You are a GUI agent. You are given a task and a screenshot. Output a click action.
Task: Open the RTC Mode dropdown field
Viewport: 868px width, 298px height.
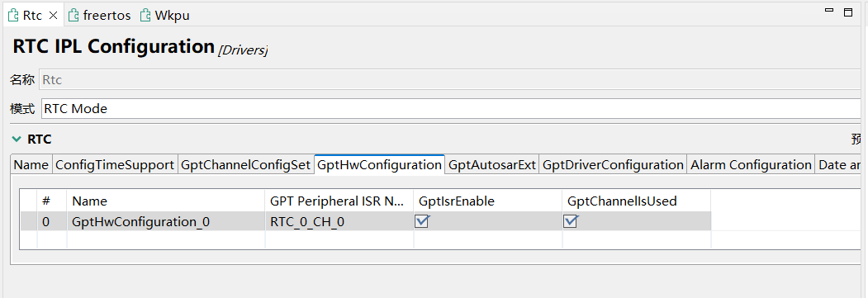point(451,109)
